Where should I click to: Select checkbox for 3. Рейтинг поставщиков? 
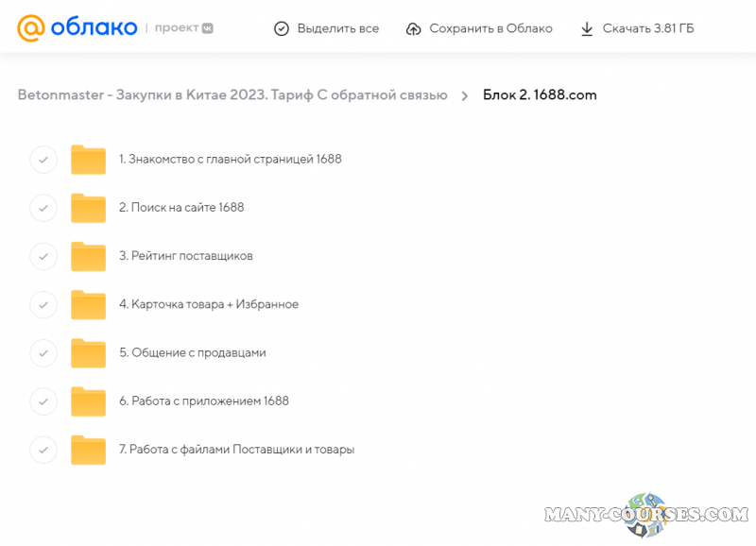pos(43,256)
